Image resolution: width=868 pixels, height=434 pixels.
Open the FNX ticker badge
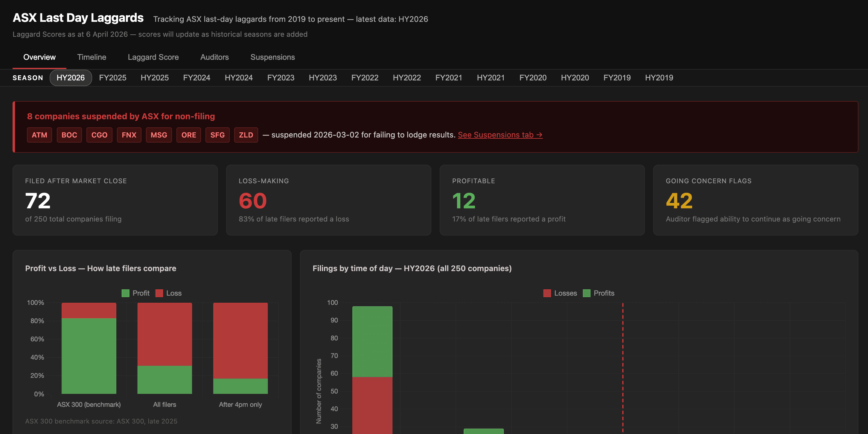[x=129, y=135]
